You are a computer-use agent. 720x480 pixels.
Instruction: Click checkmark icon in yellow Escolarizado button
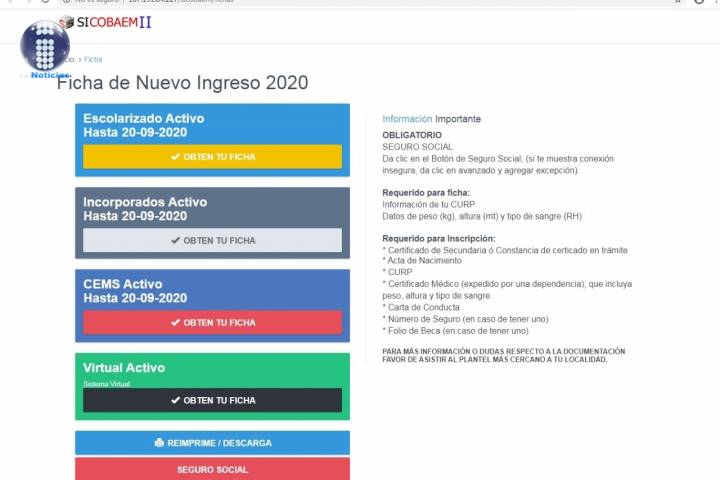click(x=175, y=157)
